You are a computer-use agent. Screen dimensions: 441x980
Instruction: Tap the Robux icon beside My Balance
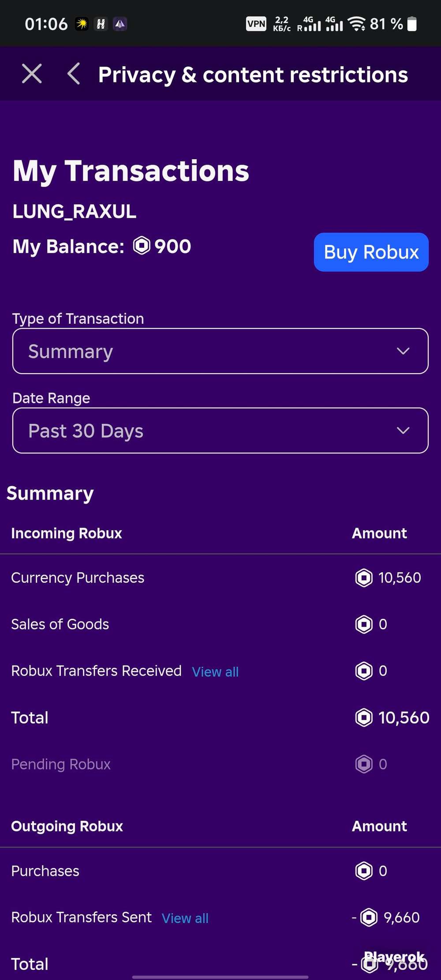point(142,246)
